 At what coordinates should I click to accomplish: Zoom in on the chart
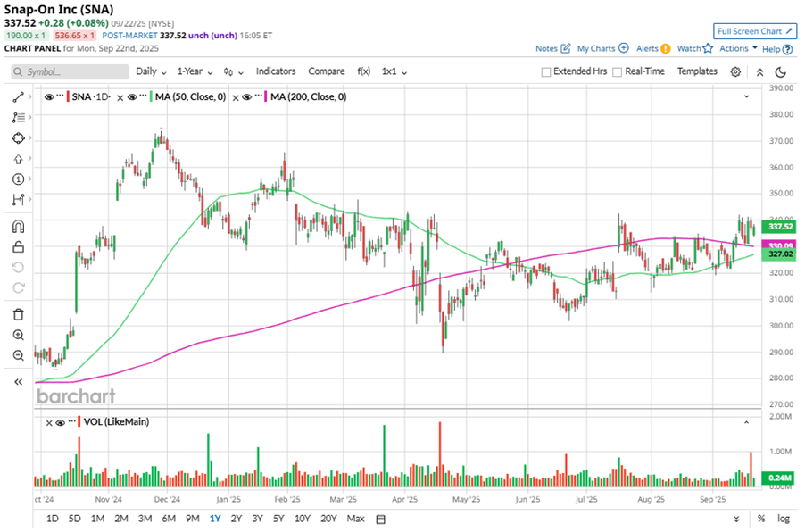(x=18, y=335)
